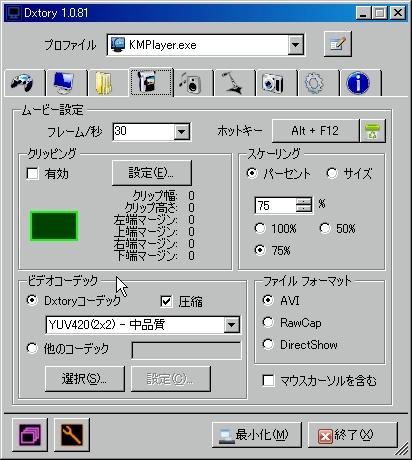The height and width of the screenshot is (460, 412).
Task: Click the green hotkey clear icon
Action: click(373, 131)
